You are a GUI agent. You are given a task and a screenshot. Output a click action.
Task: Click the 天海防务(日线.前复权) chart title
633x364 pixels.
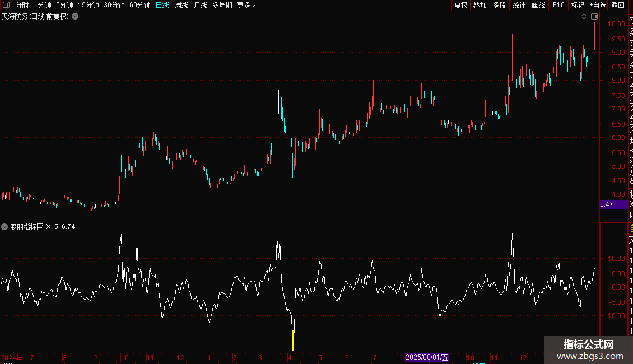click(35, 17)
